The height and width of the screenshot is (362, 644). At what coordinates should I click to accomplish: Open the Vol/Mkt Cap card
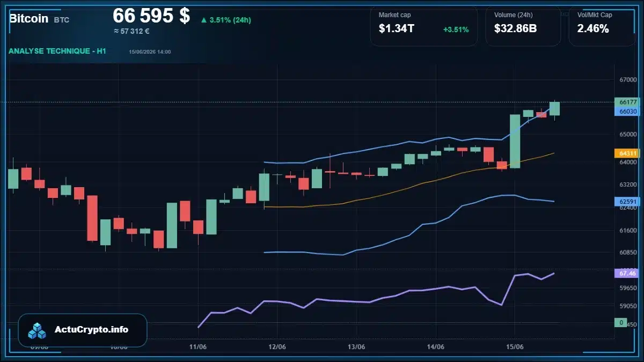602,26
